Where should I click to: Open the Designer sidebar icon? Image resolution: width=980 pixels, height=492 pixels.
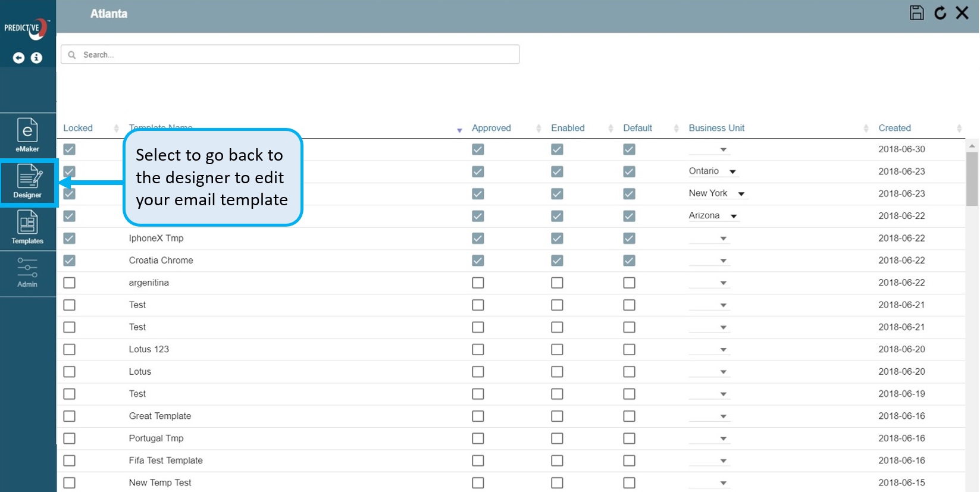pyautogui.click(x=28, y=181)
